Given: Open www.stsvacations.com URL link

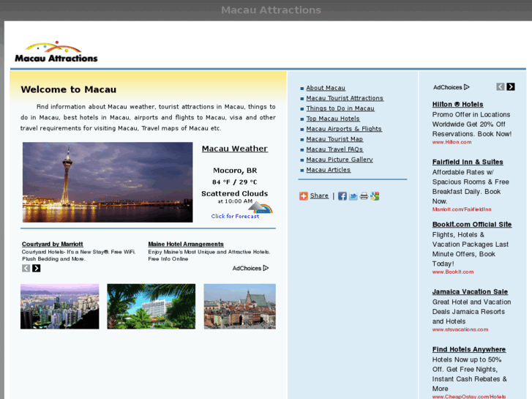Looking at the screenshot, I should point(460,329).
